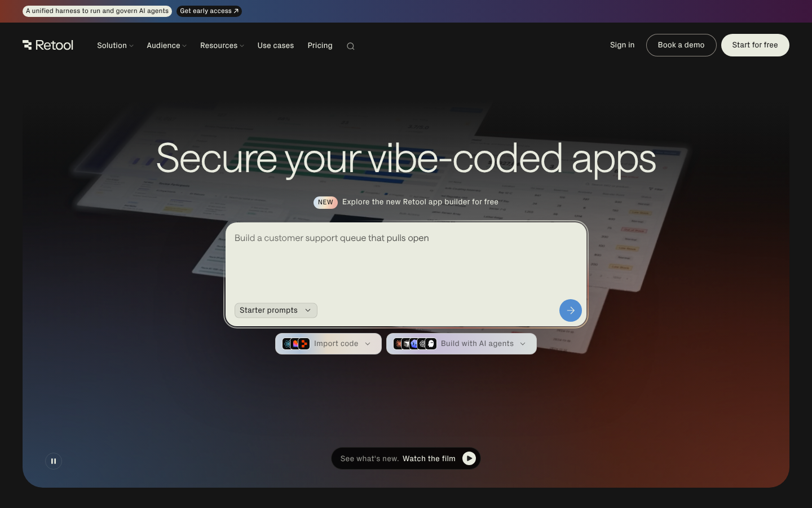This screenshot has height=508, width=812.
Task: Expand the Audience menu
Action: point(166,46)
